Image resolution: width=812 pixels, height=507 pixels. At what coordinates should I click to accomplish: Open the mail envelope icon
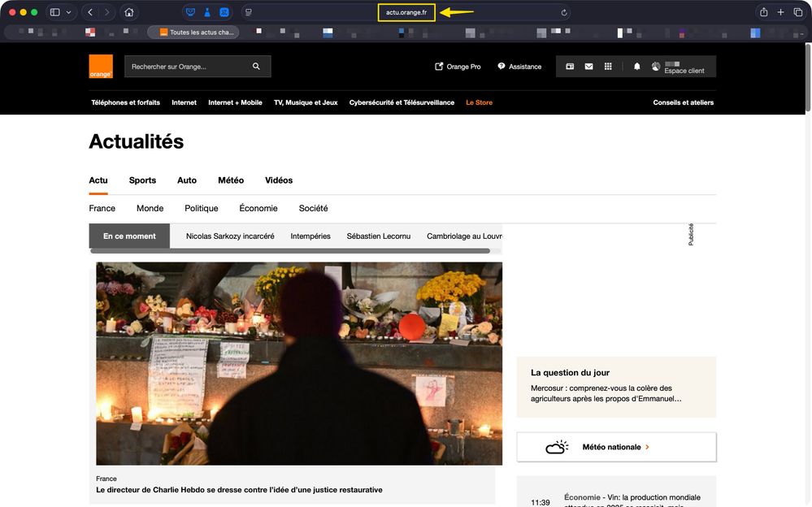(x=588, y=67)
